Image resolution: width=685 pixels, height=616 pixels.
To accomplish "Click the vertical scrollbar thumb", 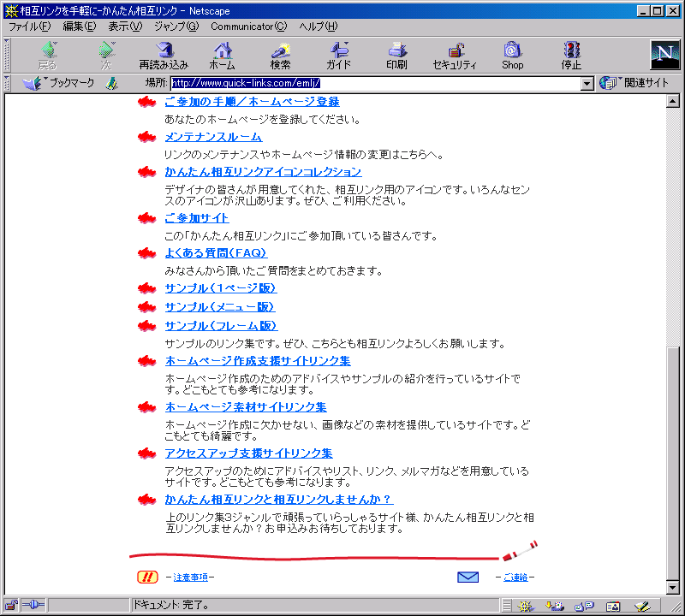I will (x=673, y=464).
